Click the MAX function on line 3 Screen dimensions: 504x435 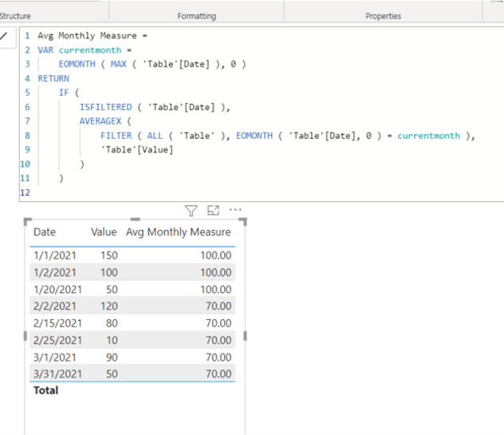tap(119, 65)
